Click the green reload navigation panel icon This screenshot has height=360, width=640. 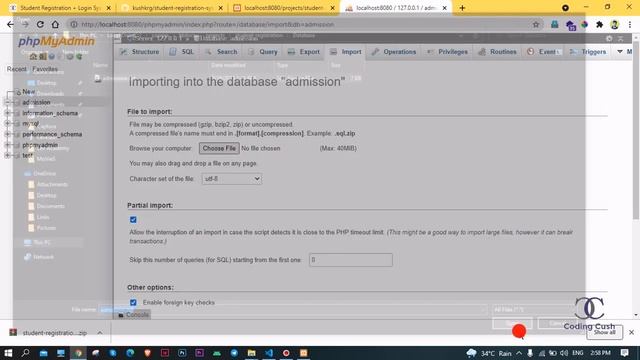click(x=79, y=56)
